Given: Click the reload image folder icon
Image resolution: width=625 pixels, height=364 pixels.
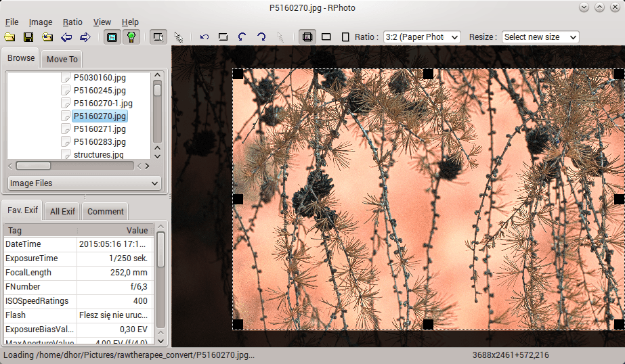Looking at the screenshot, I should (47, 37).
